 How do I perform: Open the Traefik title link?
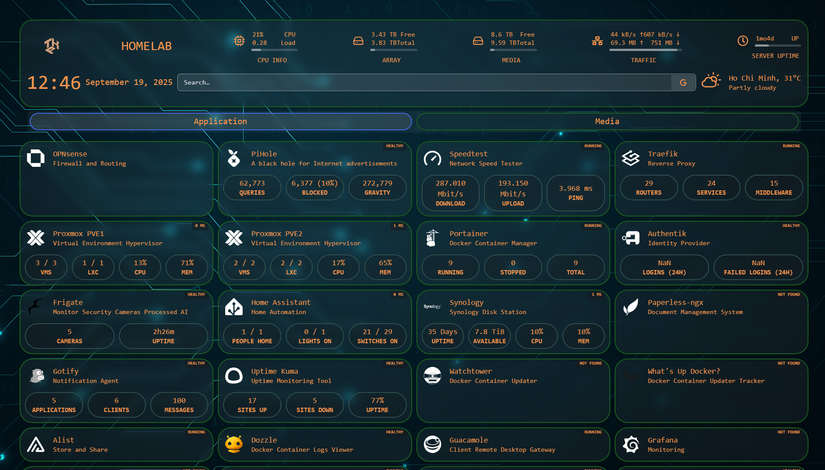(663, 154)
